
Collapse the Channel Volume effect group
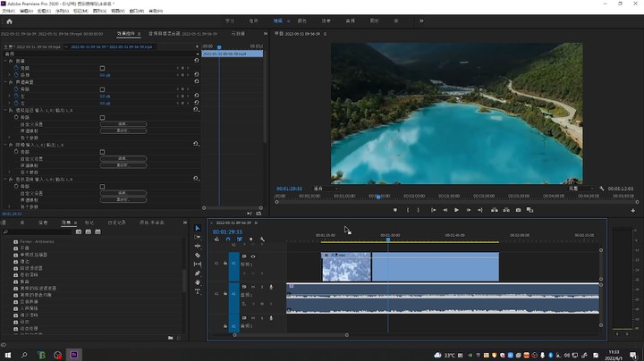(x=5, y=82)
